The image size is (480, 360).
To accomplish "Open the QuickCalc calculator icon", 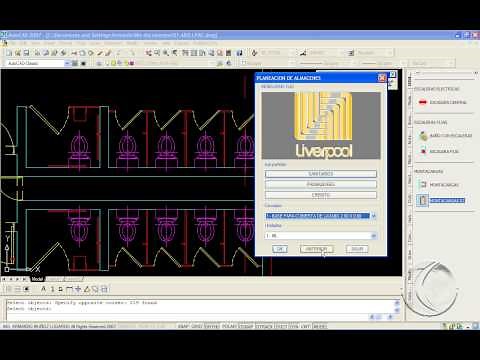I will point(228,53).
